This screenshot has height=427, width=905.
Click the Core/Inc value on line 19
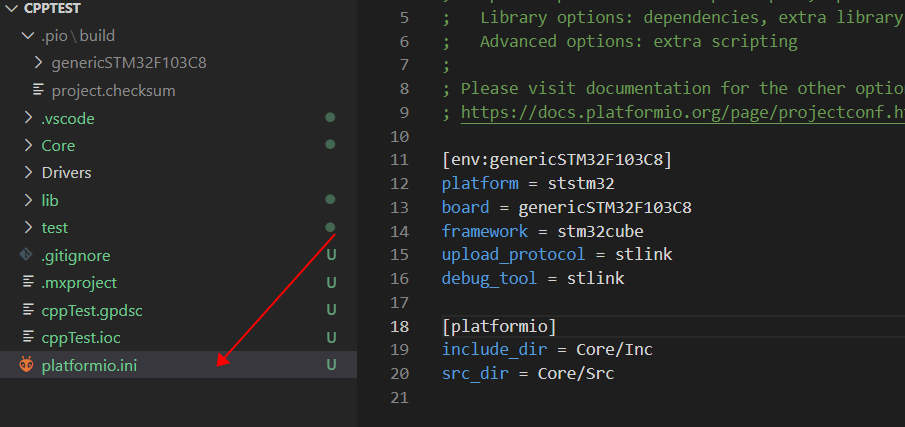(x=615, y=350)
